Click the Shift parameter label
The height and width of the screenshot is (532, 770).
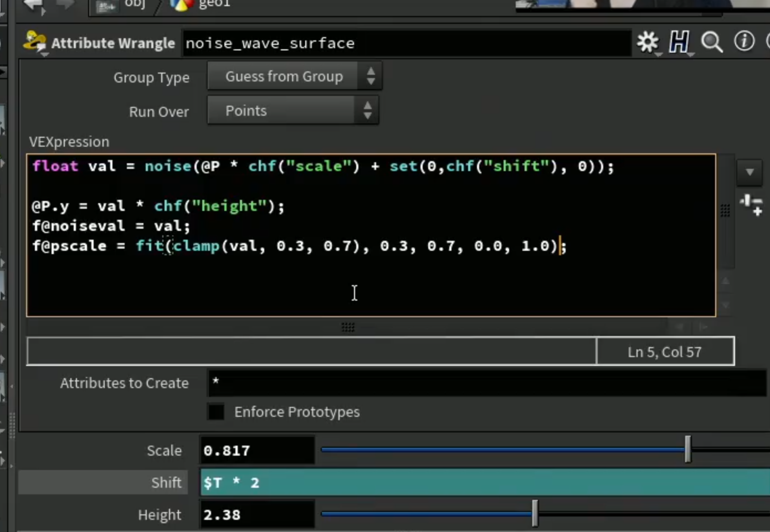pos(166,483)
